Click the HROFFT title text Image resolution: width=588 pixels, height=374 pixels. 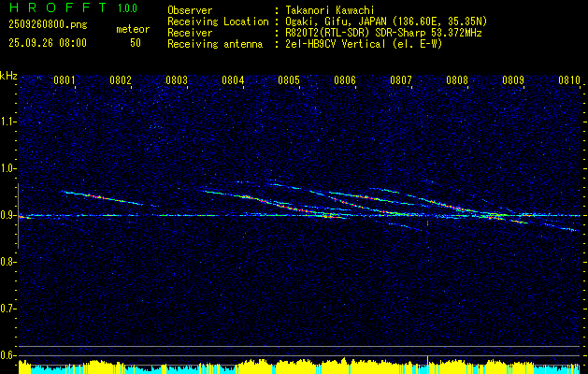pos(57,7)
